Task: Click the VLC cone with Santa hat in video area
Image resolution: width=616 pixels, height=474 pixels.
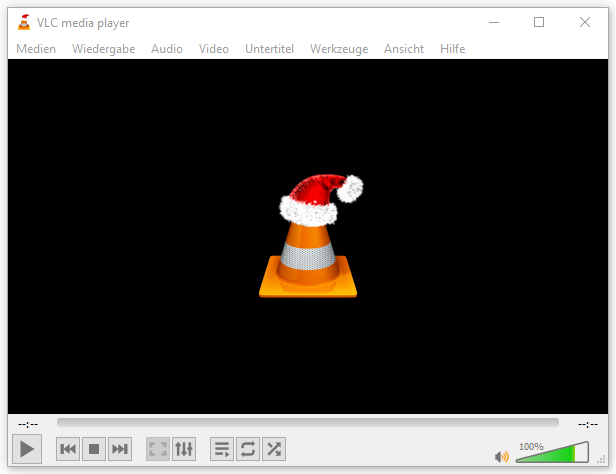Action: click(309, 236)
